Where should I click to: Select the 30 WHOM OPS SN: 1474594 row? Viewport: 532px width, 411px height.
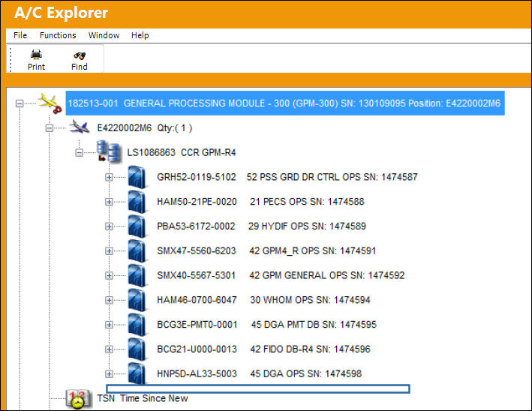pyautogui.click(x=263, y=300)
